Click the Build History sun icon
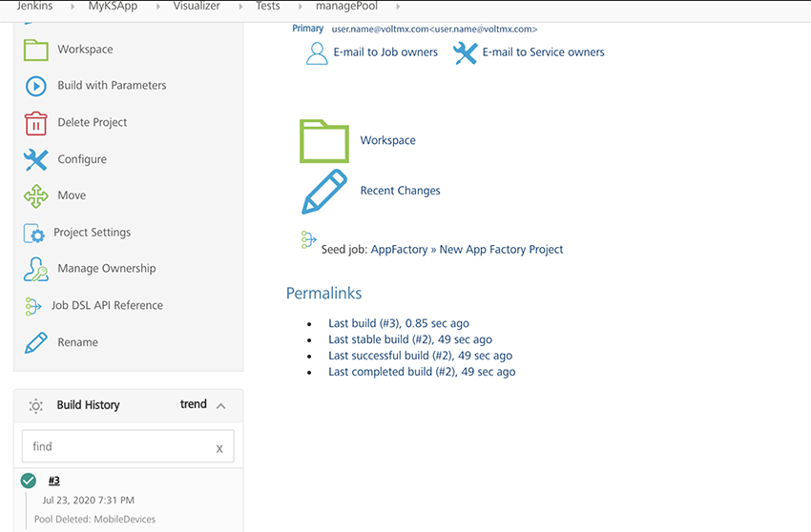The width and height of the screenshot is (811, 532). [x=35, y=406]
